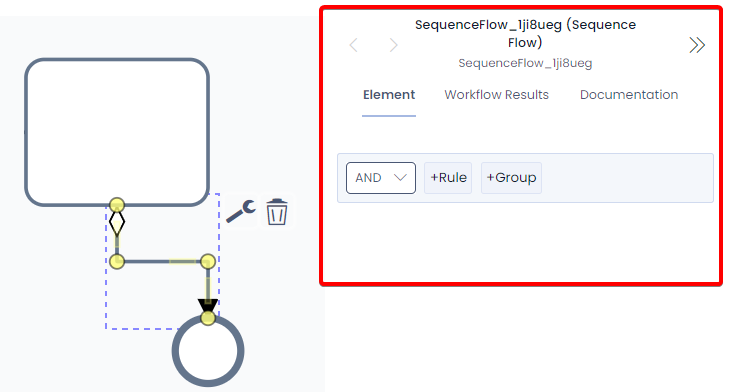The height and width of the screenshot is (392, 729).
Task: Click the yellow waypoint on end event
Action: [x=208, y=318]
